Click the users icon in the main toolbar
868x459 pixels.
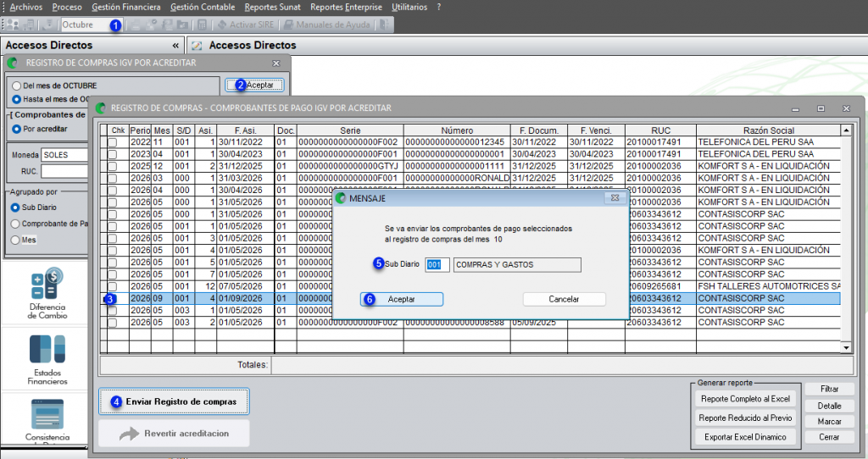(12, 25)
